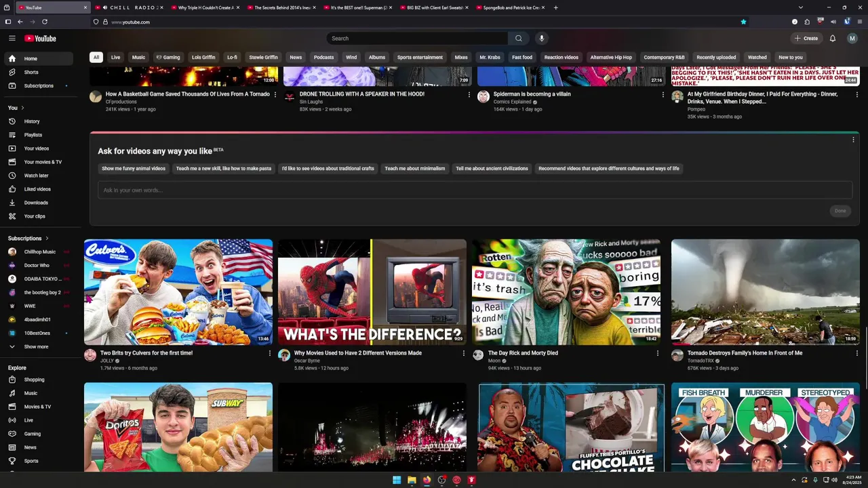Image resolution: width=868 pixels, height=488 pixels.
Task: Open File Explorer from taskbar
Action: coord(412,480)
